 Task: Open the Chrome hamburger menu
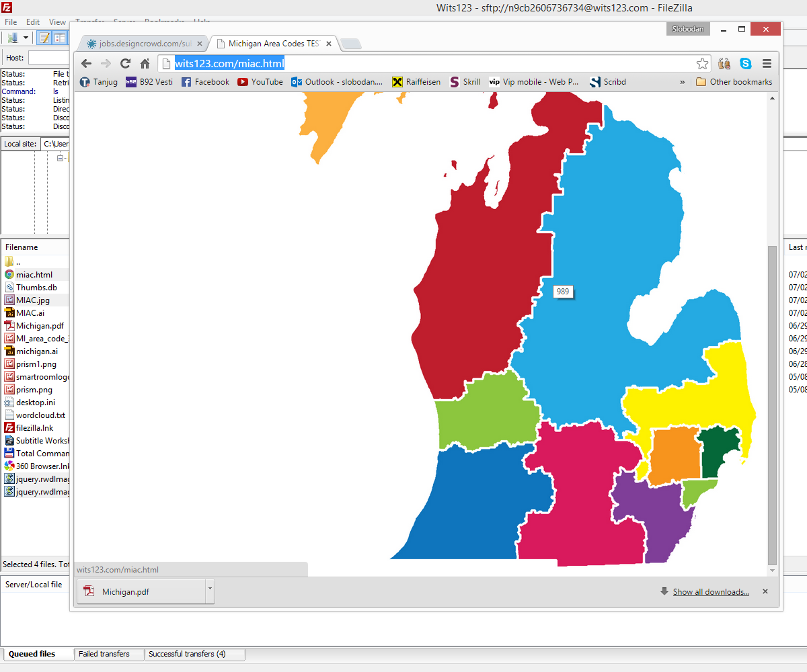[767, 64]
